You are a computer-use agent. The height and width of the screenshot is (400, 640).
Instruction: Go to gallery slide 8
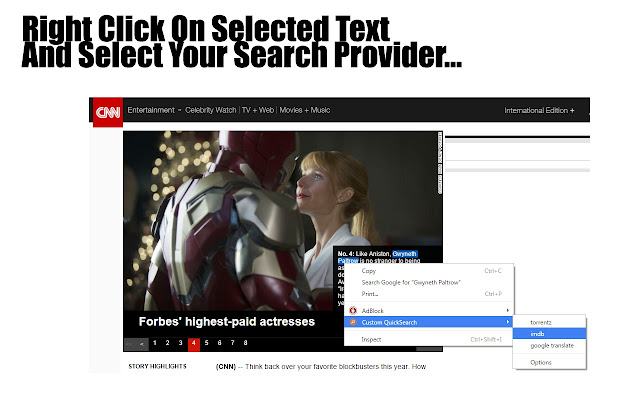click(246, 343)
